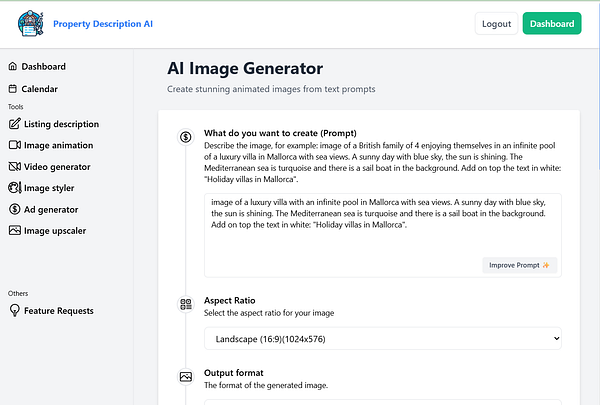Click the 'Output format' section label

pyautogui.click(x=234, y=373)
